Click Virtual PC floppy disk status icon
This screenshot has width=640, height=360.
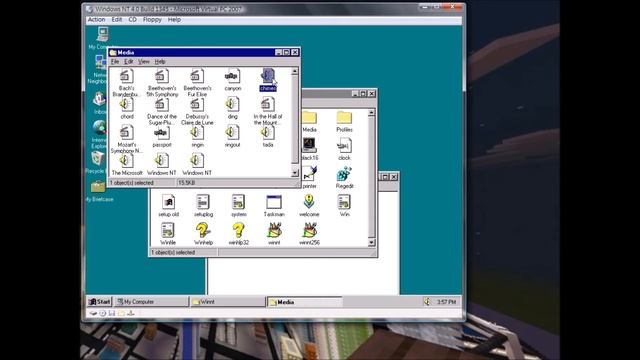[x=112, y=313]
